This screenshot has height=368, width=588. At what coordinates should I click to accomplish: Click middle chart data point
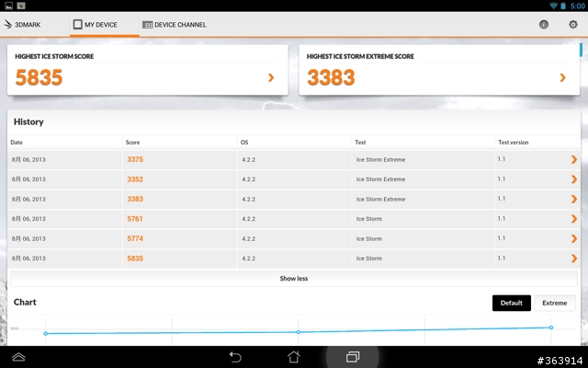298,332
